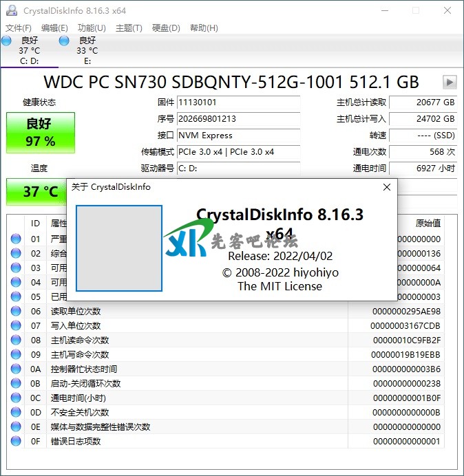Click the green 良好 97% health status button
Viewport: 464px width, 476px height.
[41, 133]
